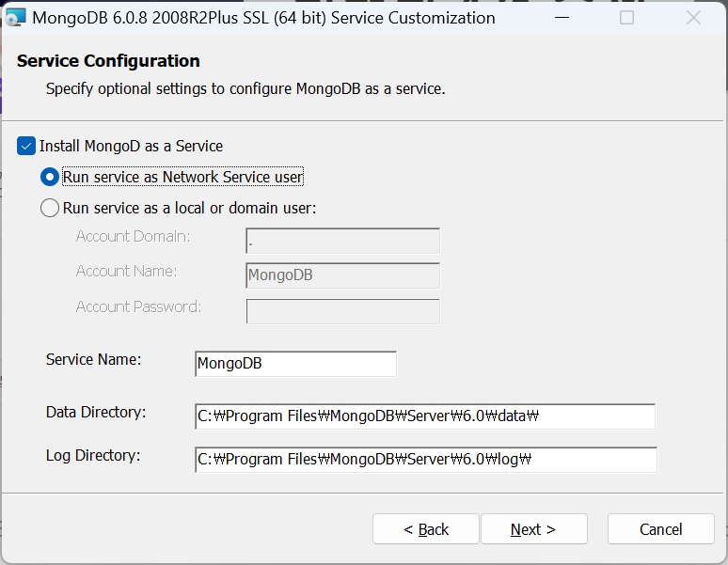Click the Service Configuration heading
728x565 pixels.
point(108,61)
